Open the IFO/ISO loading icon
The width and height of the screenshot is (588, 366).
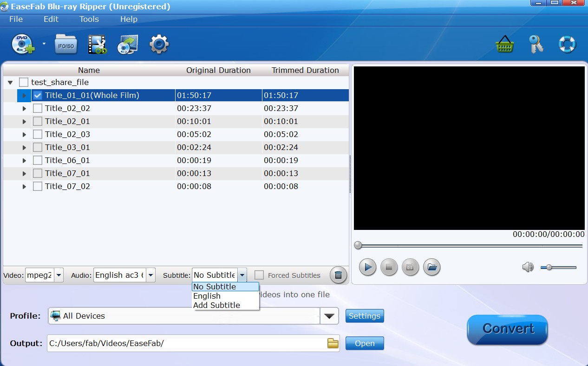click(x=65, y=43)
